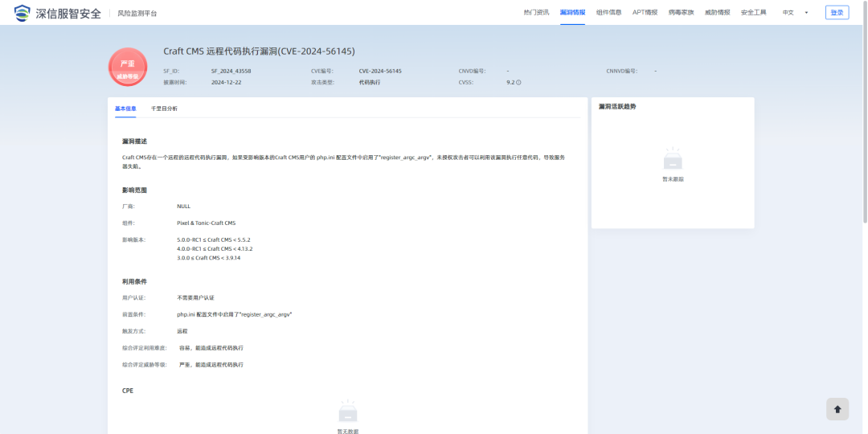Open the 热门资讯 menu
Image resolution: width=868 pixels, height=434 pixels.
536,12
